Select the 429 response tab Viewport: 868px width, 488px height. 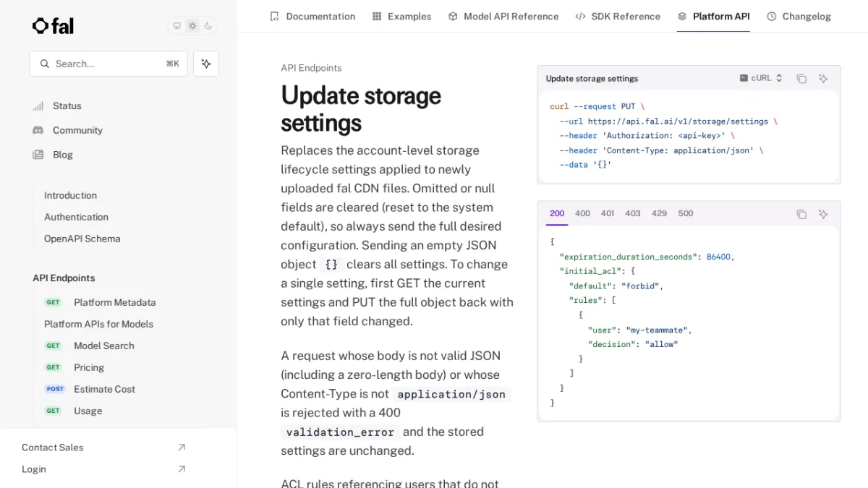click(659, 213)
